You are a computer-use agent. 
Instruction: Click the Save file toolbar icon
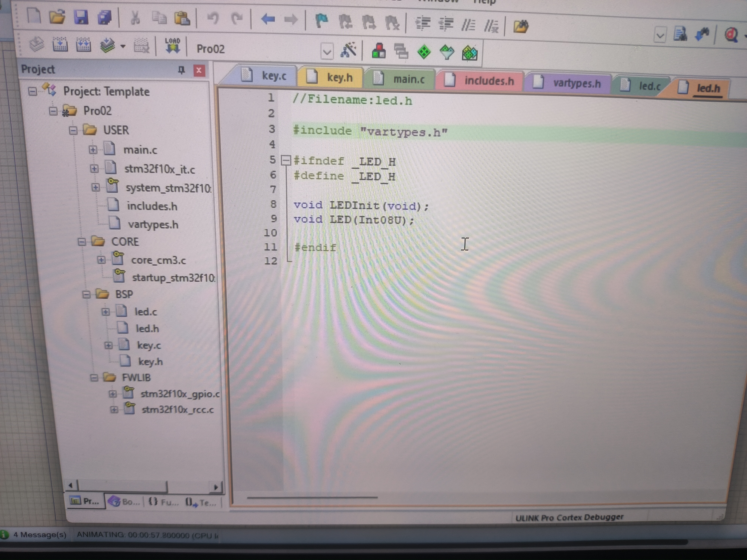[81, 17]
